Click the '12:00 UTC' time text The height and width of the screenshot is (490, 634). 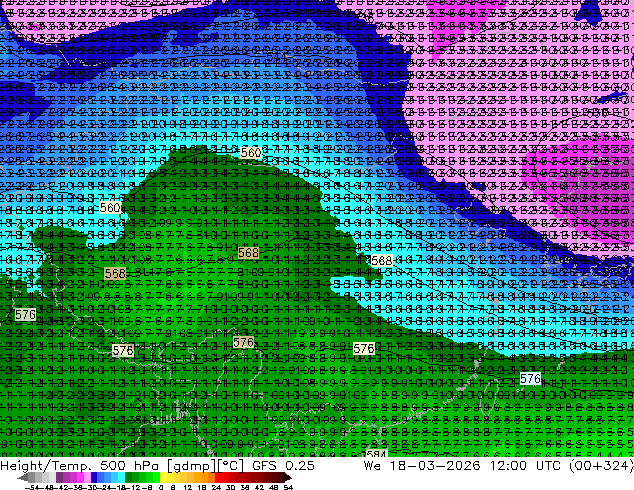tap(525, 466)
